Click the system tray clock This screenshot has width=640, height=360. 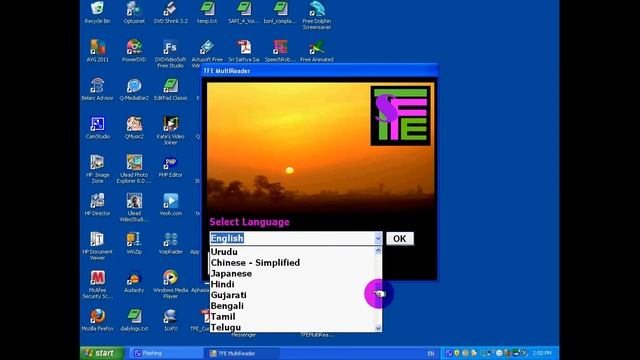(x=542, y=353)
